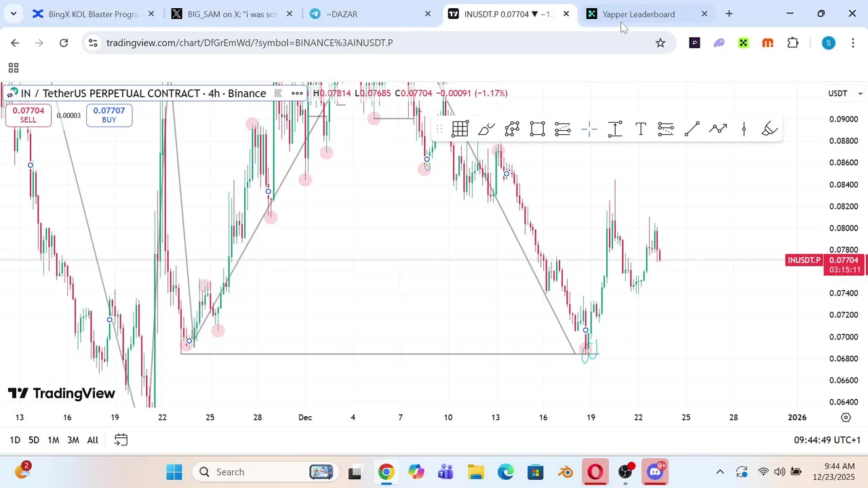Open the purple P extension icon
This screenshot has height=488, width=868.
[x=694, y=43]
